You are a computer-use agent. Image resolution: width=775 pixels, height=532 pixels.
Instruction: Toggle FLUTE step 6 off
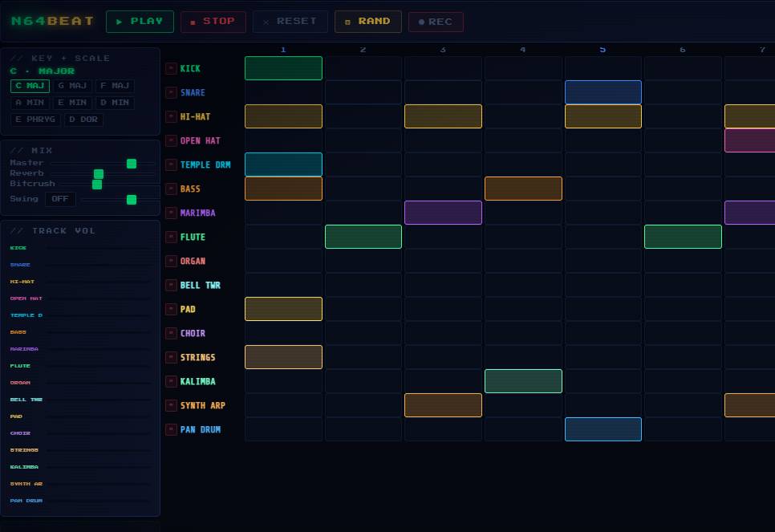point(683,237)
